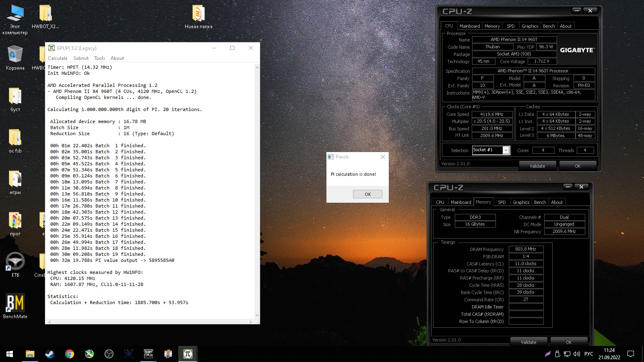Select the Mainboard tab in top CPU-Z
This screenshot has width=644, height=362.
(470, 26)
